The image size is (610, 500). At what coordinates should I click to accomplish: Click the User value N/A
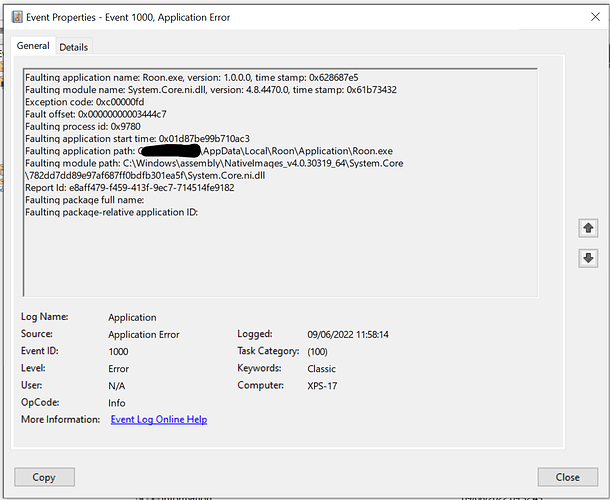pyautogui.click(x=117, y=386)
